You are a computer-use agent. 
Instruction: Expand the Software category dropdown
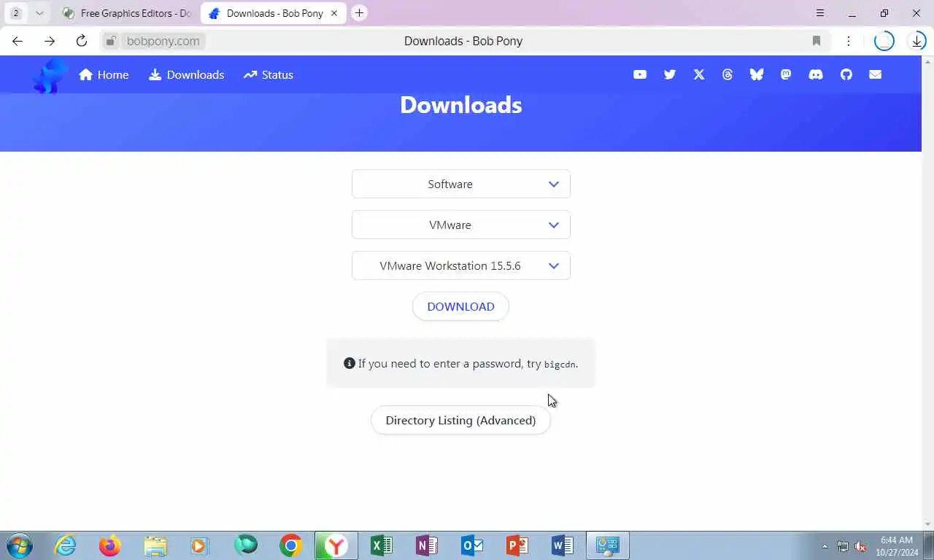point(460,184)
